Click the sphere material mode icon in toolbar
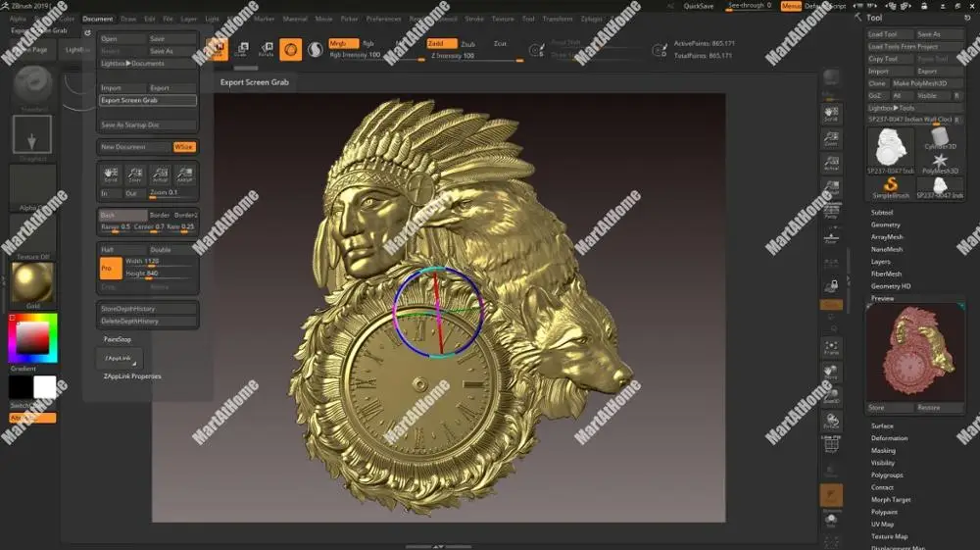980x550 pixels. pyautogui.click(x=315, y=49)
